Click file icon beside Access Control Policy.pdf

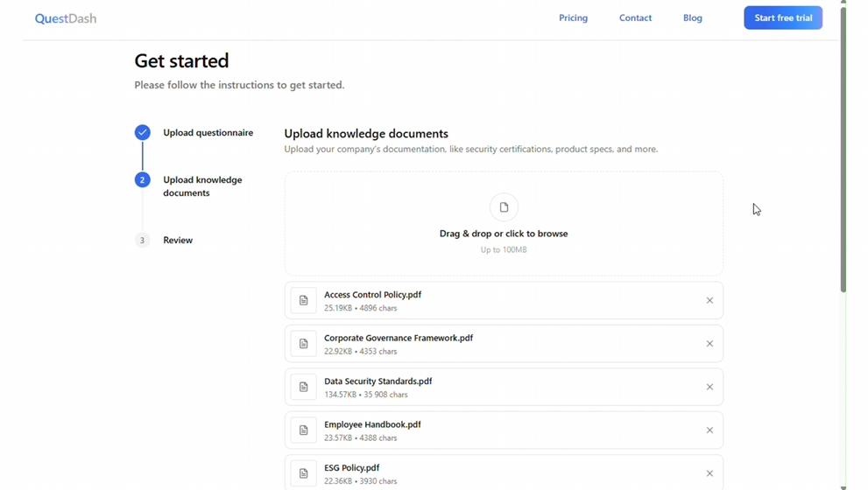(x=303, y=300)
